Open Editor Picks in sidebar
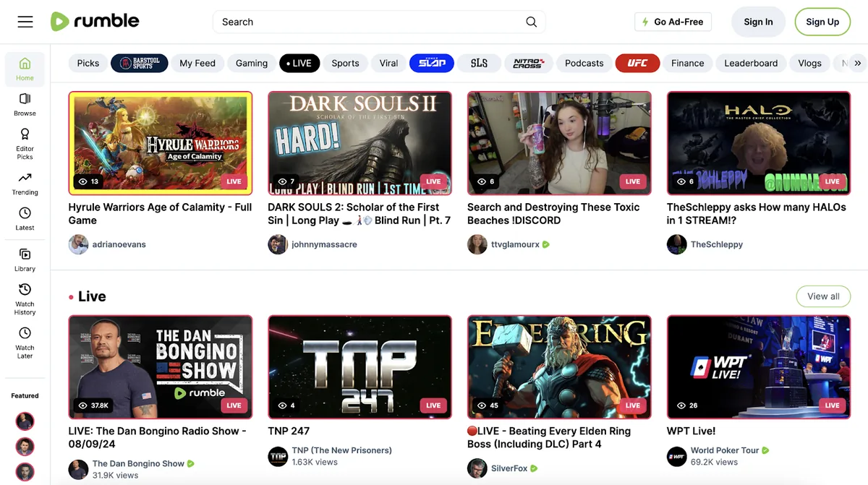Image resolution: width=868 pixels, height=485 pixels. [25, 144]
